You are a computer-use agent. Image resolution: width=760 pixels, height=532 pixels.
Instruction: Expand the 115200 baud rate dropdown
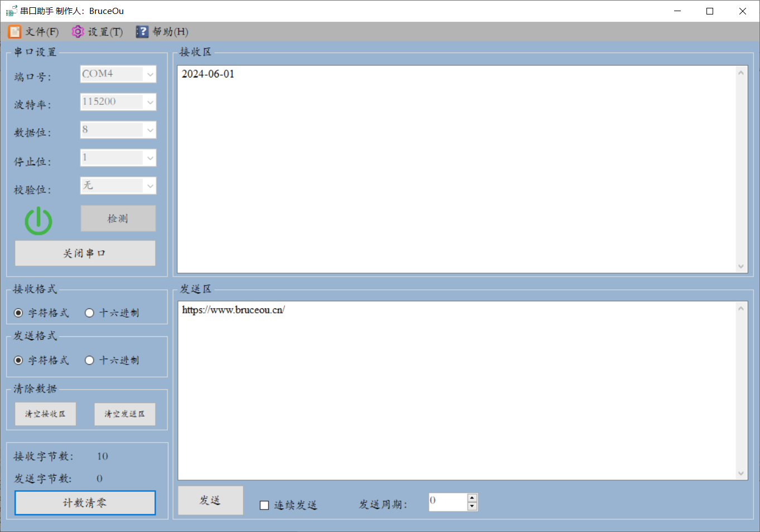coord(118,102)
